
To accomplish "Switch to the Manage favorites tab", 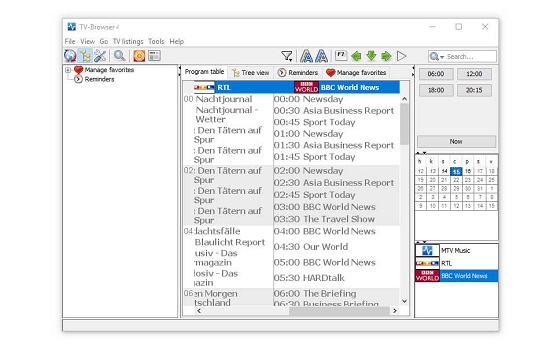I will [x=356, y=73].
